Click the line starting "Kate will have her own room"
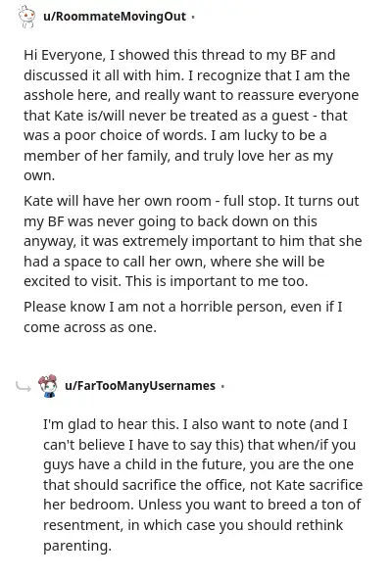392x580 pixels. coord(191,201)
